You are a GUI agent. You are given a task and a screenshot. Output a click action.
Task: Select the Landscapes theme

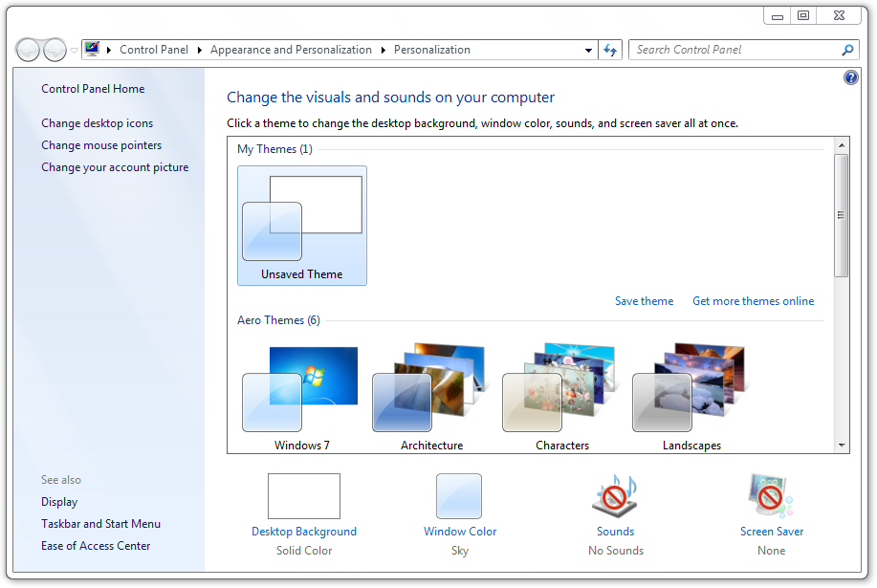(x=691, y=398)
